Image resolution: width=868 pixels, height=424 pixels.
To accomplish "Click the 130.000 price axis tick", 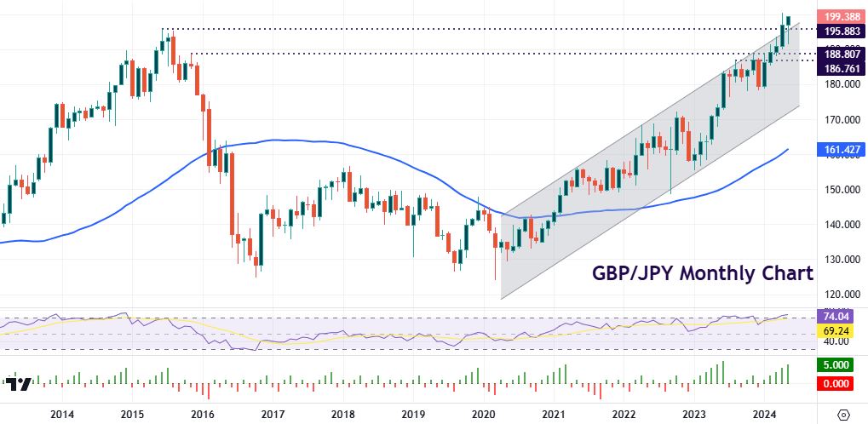I will 839,259.
